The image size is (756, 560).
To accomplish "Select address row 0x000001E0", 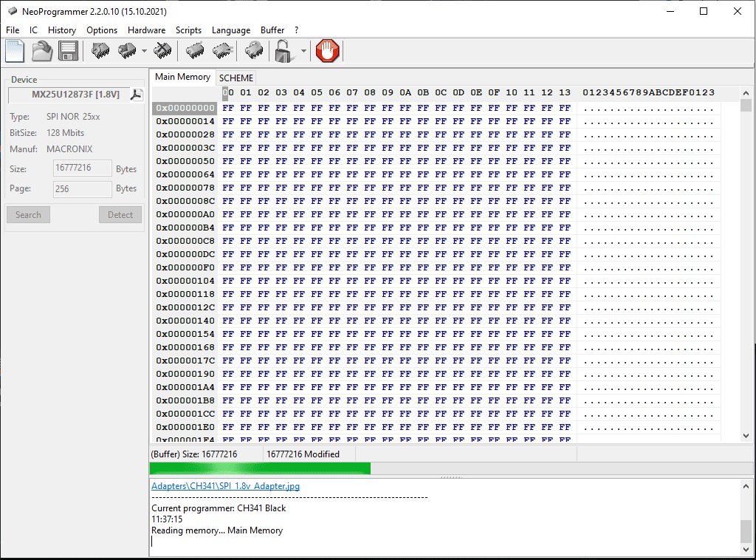I will pos(185,427).
